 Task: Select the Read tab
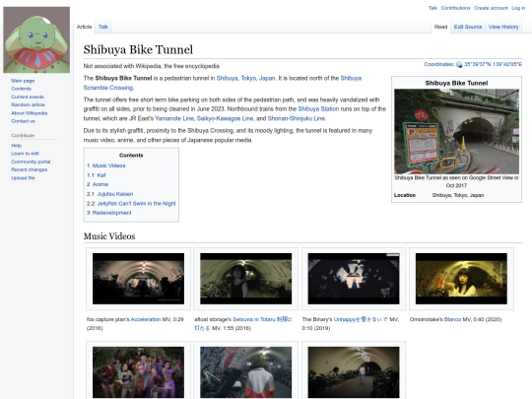(440, 27)
